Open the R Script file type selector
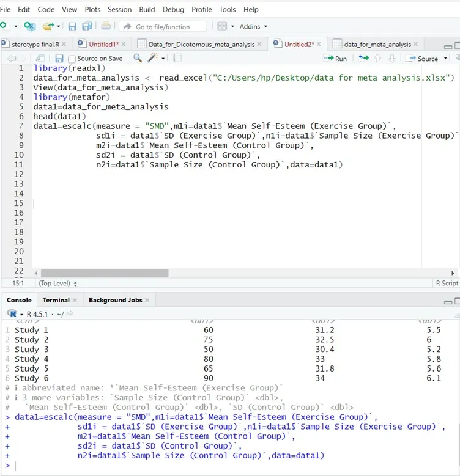Viewport: 460px width, 476px height. [x=447, y=284]
